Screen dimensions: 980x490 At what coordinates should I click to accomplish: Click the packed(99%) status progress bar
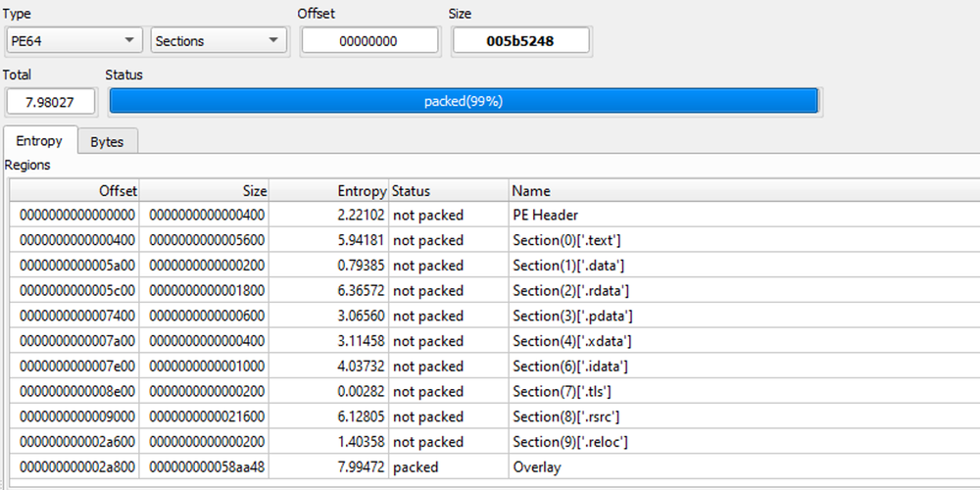[x=464, y=101]
